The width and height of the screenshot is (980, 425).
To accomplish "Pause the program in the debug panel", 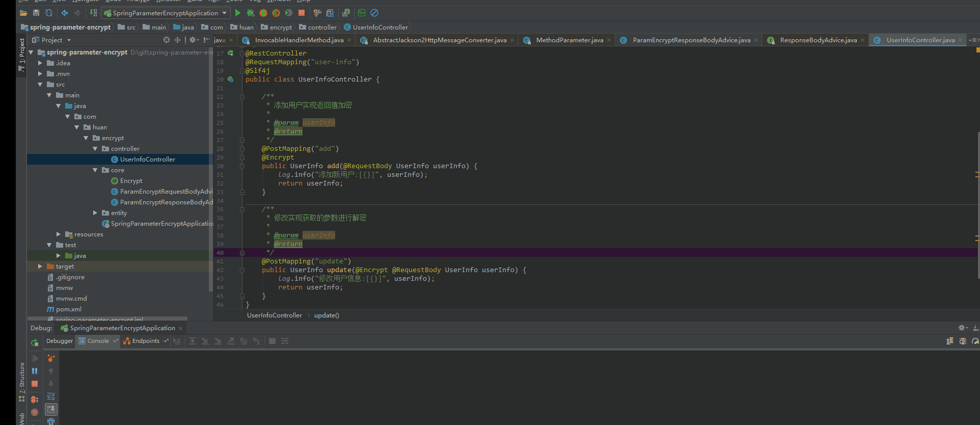I will pos(35,371).
